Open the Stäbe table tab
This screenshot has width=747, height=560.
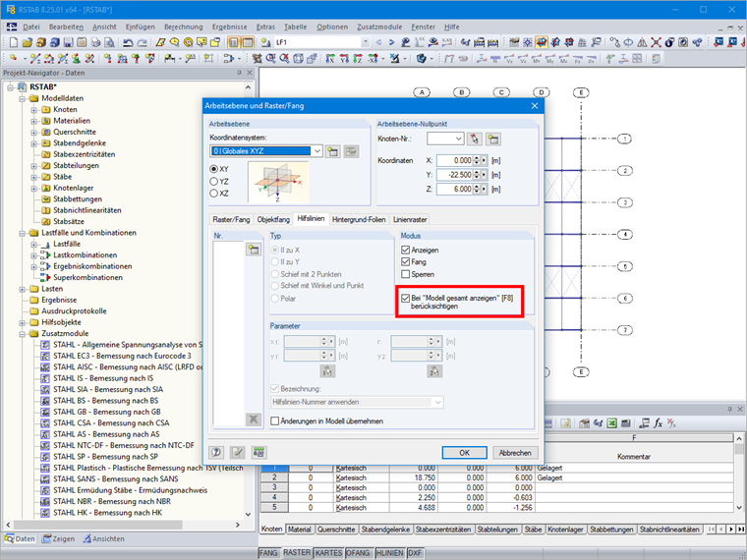point(533,529)
